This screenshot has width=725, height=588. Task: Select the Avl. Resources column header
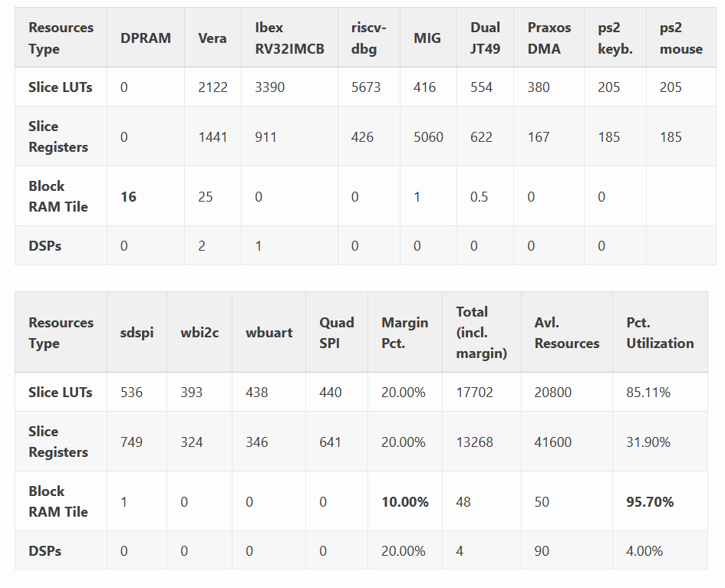point(566,333)
